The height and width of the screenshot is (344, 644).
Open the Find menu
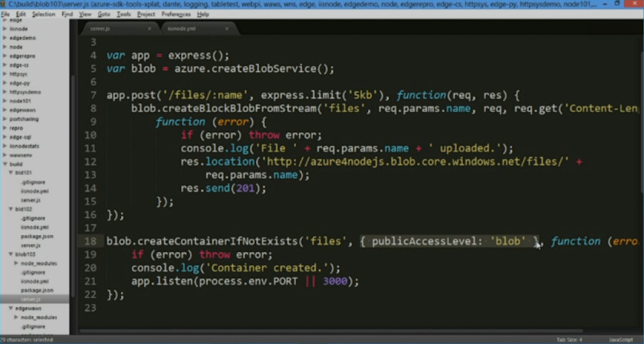(x=67, y=15)
